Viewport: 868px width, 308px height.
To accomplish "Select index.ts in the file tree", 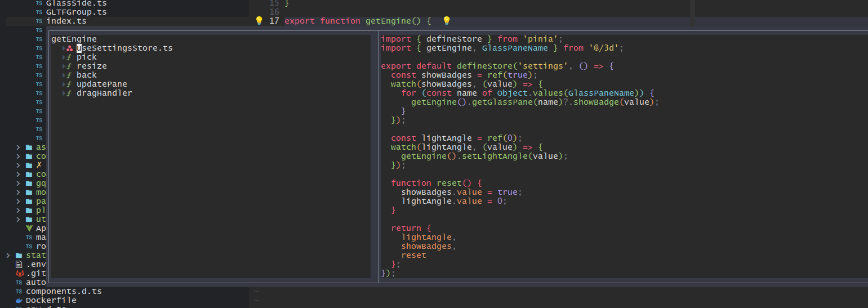I will pyautogui.click(x=66, y=21).
